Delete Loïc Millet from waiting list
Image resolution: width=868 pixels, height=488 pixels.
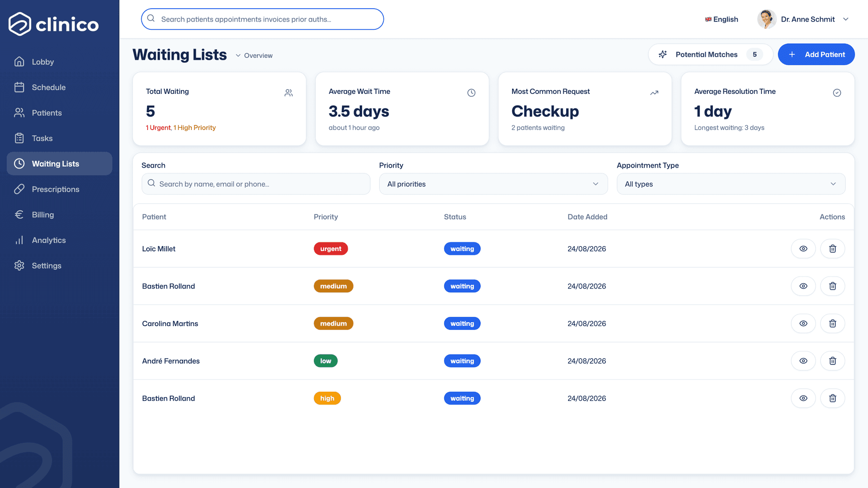click(x=832, y=249)
